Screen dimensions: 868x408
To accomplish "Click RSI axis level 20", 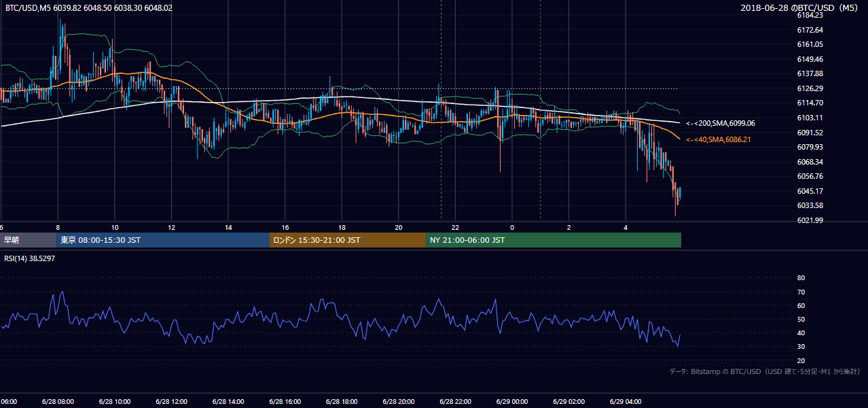I will click(x=801, y=360).
